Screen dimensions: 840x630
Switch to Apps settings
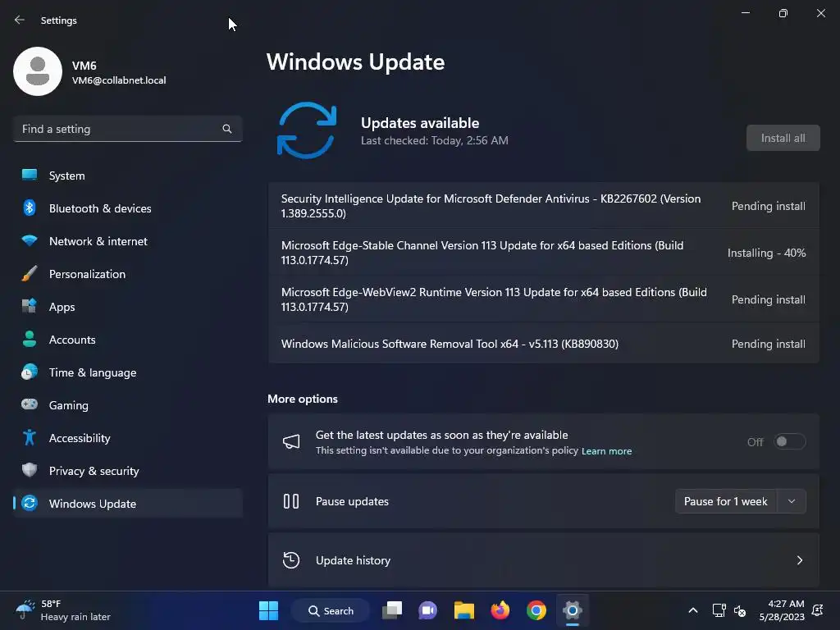(127, 307)
